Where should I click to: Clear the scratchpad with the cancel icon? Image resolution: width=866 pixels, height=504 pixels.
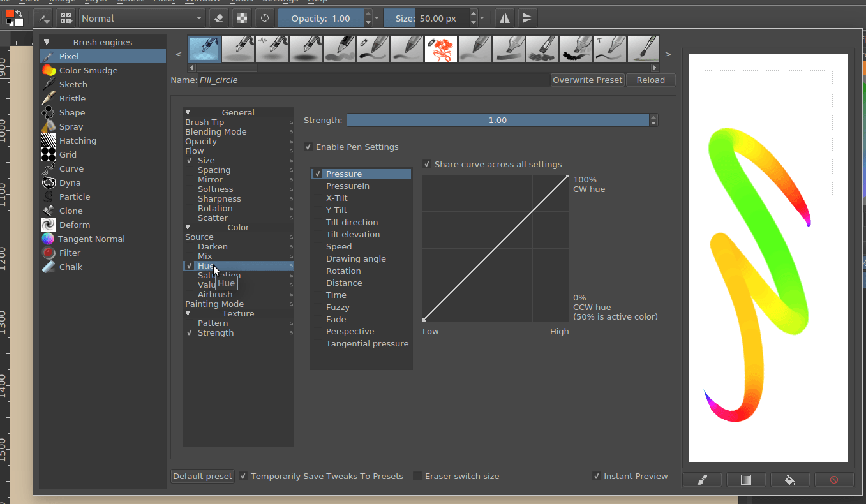coord(834,480)
